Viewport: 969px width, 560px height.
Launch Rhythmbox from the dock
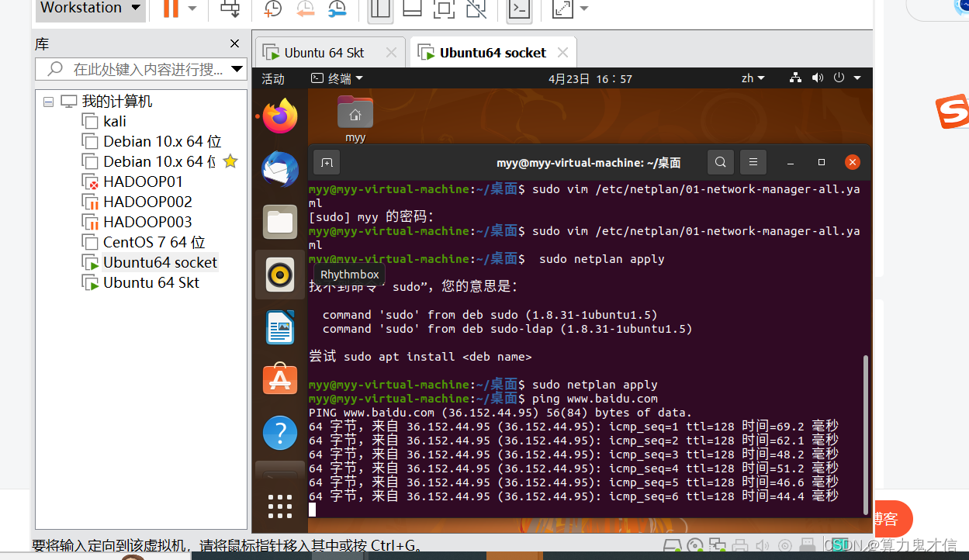pyautogui.click(x=279, y=274)
